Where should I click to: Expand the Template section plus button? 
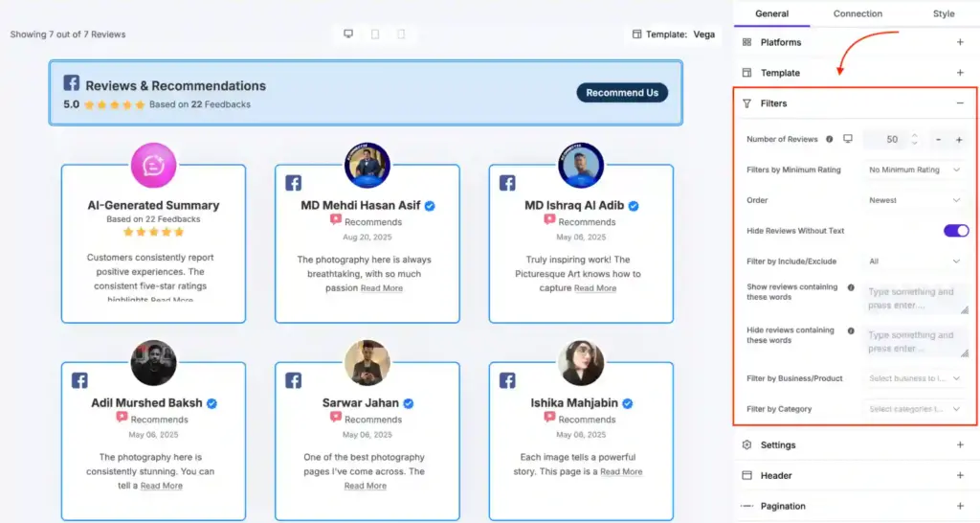(x=960, y=73)
